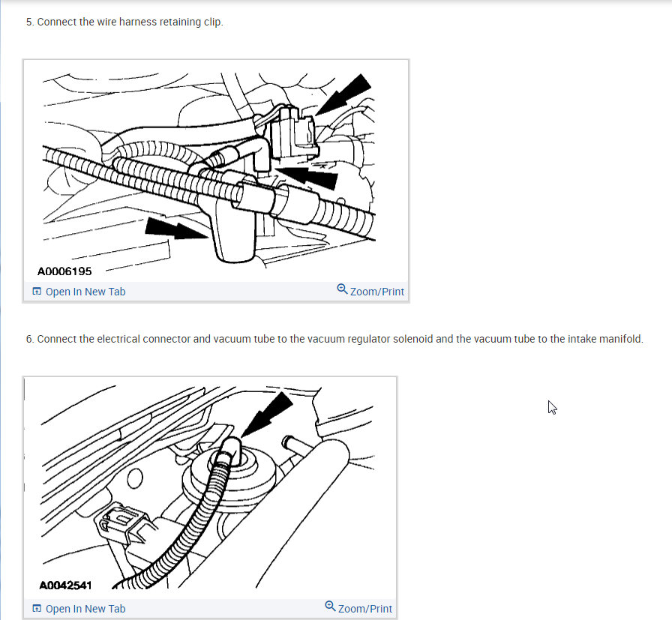672x620 pixels.
Task: Click the A0006195 figure label
Action: pos(64,271)
